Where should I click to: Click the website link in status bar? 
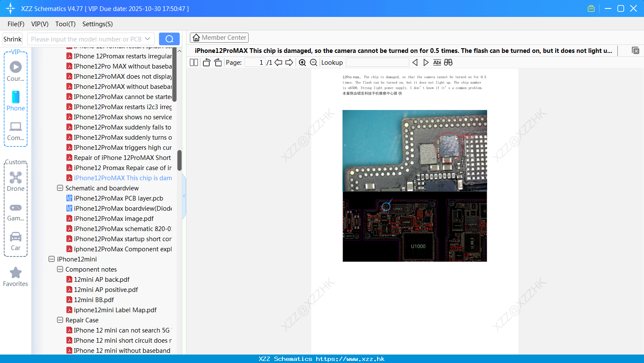click(x=350, y=359)
